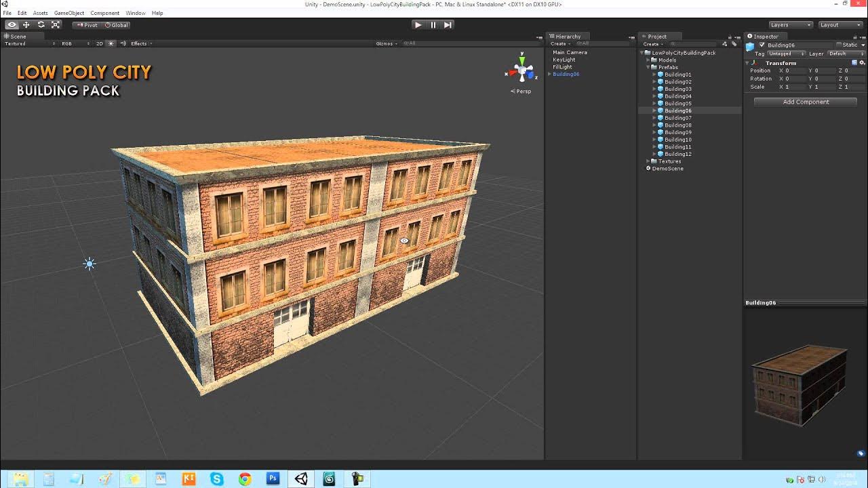Toggle scene lighting sun icon
This screenshot has height=488, width=868.
[x=111, y=43]
